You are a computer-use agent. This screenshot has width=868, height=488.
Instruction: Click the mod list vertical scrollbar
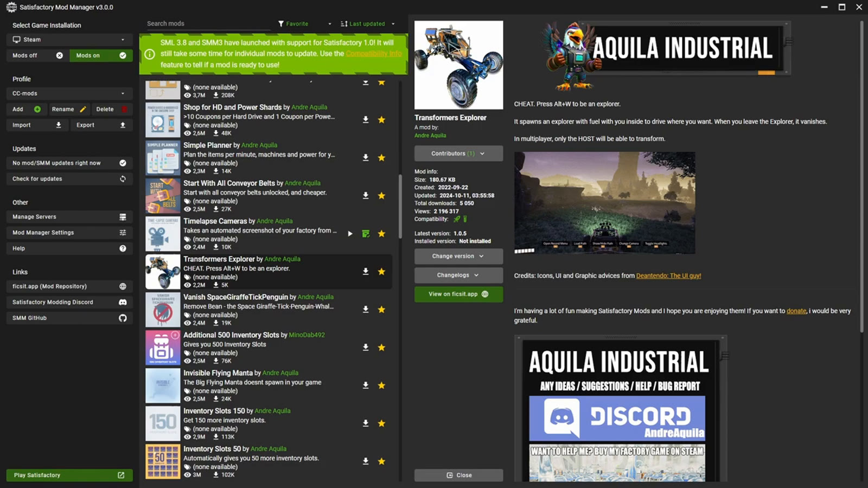tap(400, 206)
